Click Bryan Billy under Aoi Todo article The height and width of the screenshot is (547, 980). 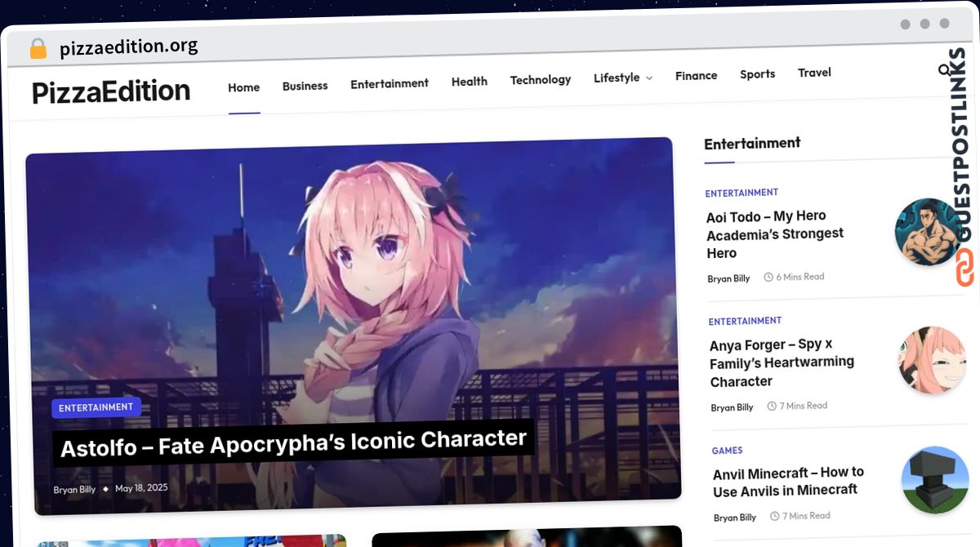[x=728, y=278]
